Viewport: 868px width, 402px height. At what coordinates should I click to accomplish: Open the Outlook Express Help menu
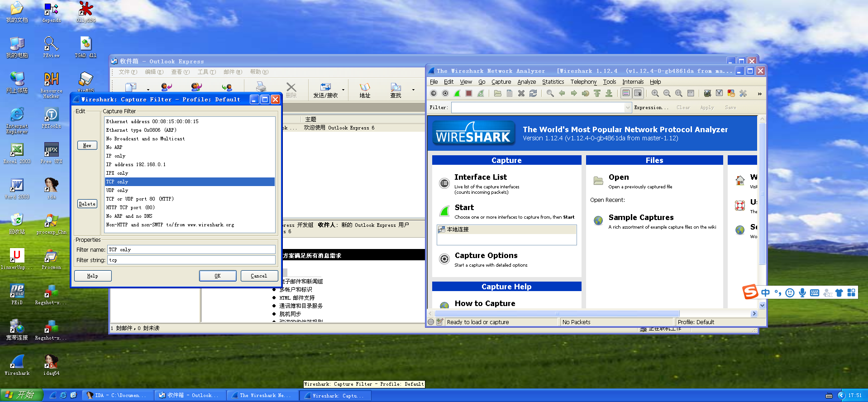point(259,72)
